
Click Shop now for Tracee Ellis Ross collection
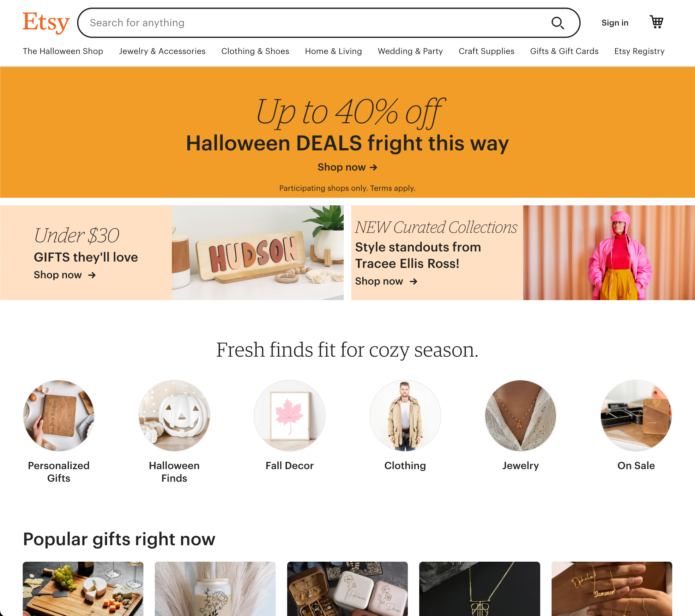point(386,281)
